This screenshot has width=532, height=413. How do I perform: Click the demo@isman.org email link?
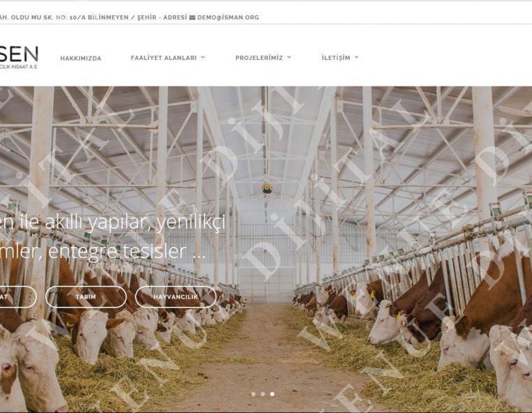228,17
